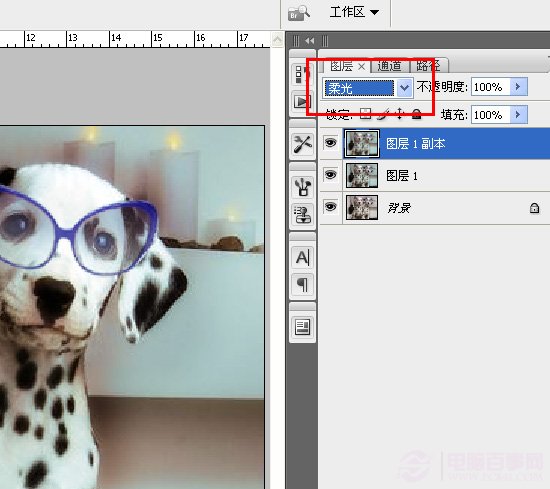Screen dimensions: 550x489
Task: Toggle lock image pixels brush icon
Action: (x=384, y=114)
